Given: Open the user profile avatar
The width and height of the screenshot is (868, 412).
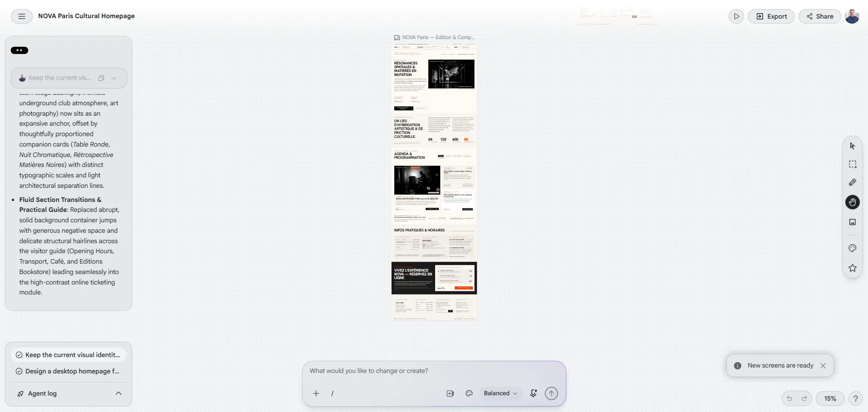Looking at the screenshot, I should (x=852, y=16).
